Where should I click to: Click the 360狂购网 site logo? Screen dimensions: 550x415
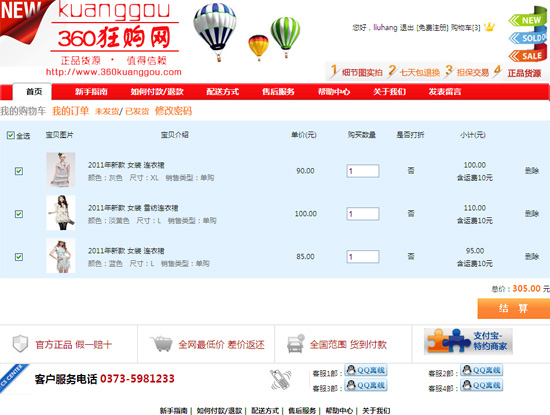[x=114, y=38]
